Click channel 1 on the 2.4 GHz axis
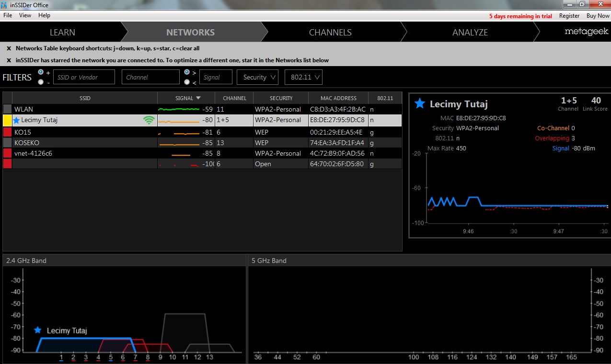This screenshot has width=611, height=364. [61, 357]
